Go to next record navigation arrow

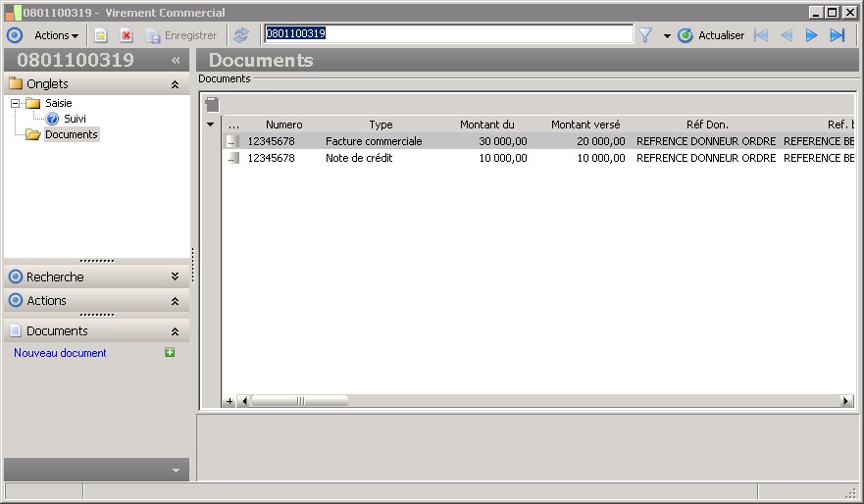811,35
